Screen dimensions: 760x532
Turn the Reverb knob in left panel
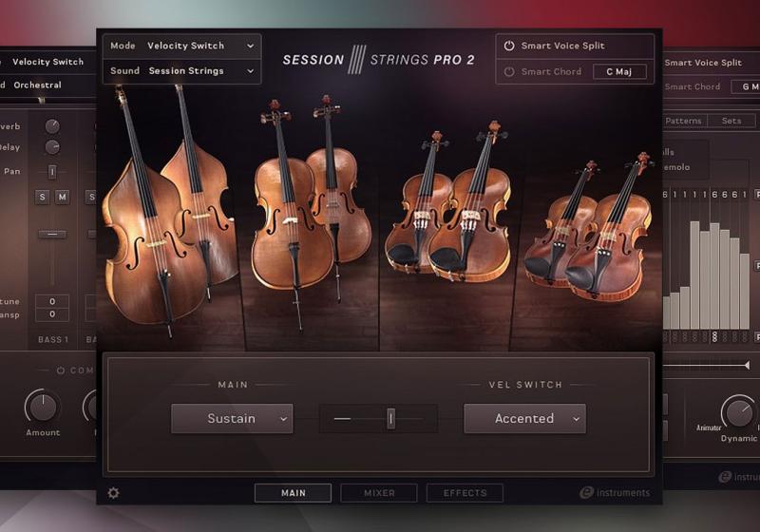coord(52,126)
